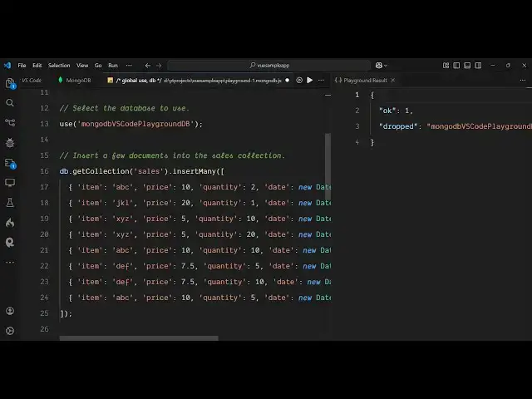The width and height of the screenshot is (532, 399).
Task: Click the editor vertical scrollbar
Action: [328, 166]
